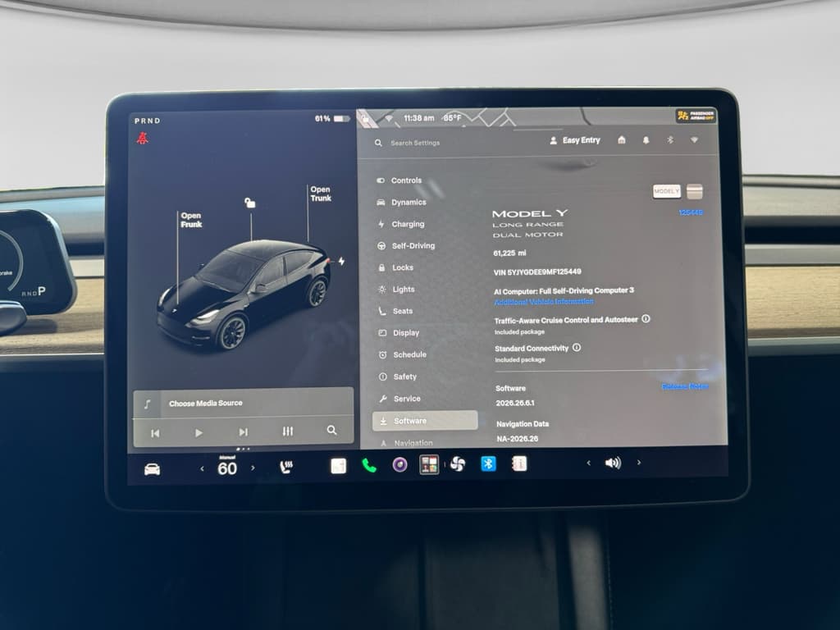Play media
The height and width of the screenshot is (630, 840).
199,432
